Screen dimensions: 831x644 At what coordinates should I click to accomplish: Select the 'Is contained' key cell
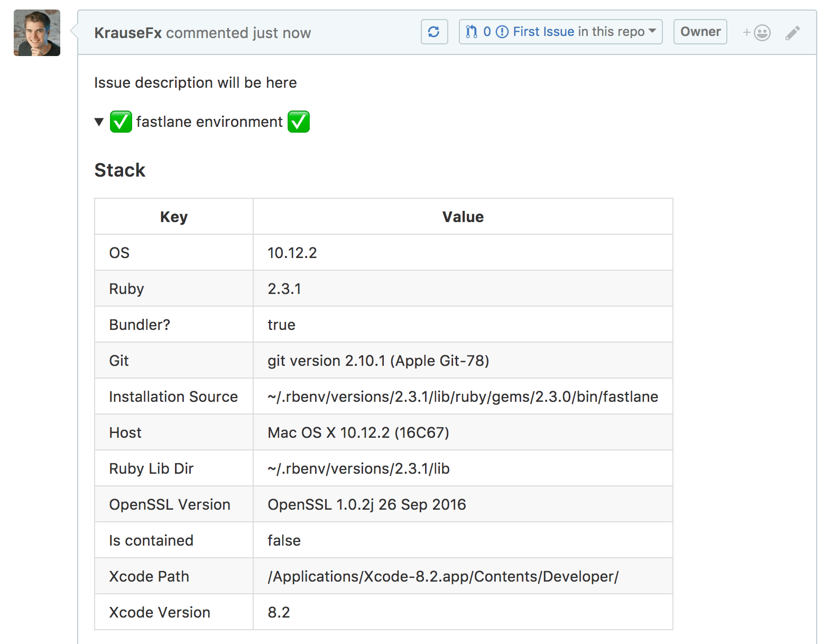174,540
